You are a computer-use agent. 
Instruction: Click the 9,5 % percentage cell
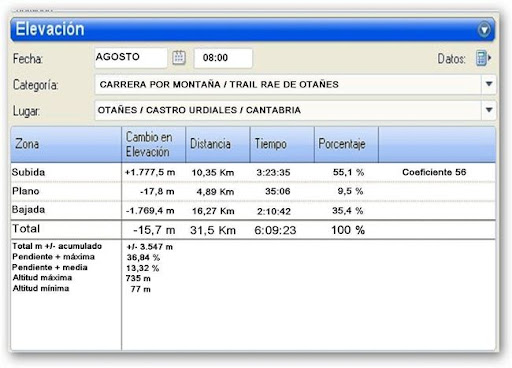(350, 191)
